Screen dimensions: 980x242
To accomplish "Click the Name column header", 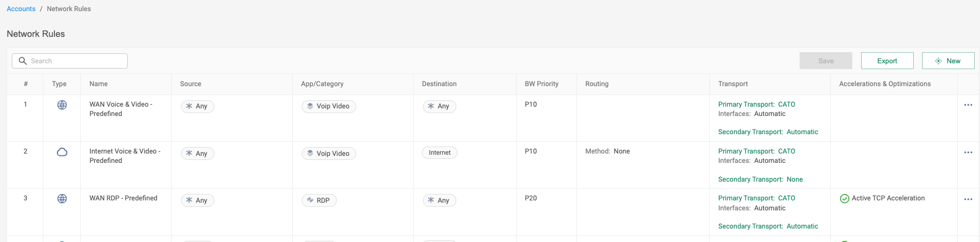I will click(98, 84).
